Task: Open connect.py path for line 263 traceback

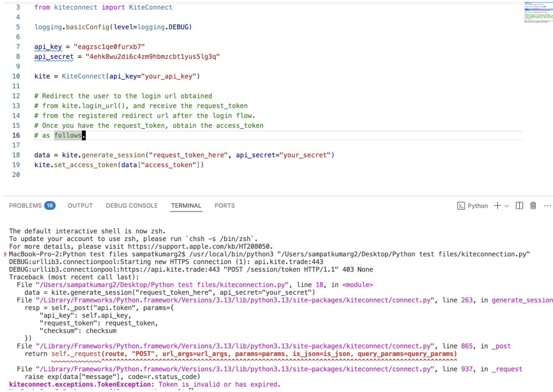Action: [235, 300]
